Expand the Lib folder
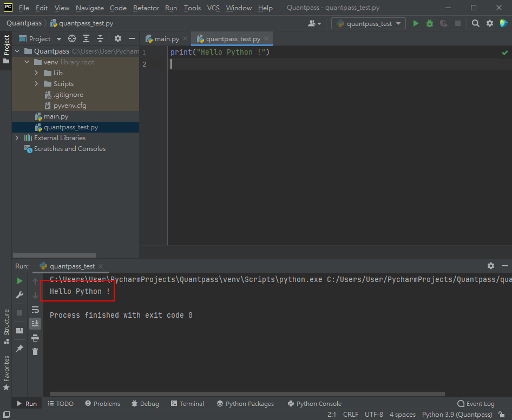512x420 pixels. point(36,73)
